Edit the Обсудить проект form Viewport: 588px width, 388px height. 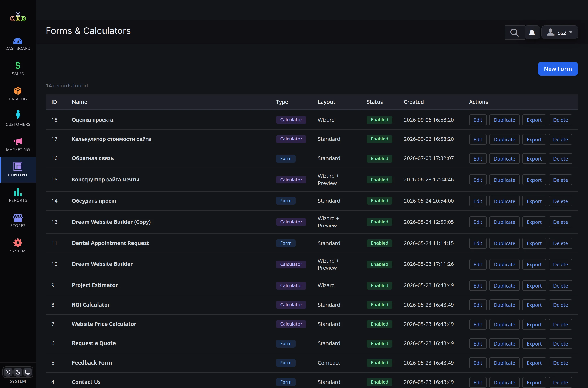click(478, 201)
